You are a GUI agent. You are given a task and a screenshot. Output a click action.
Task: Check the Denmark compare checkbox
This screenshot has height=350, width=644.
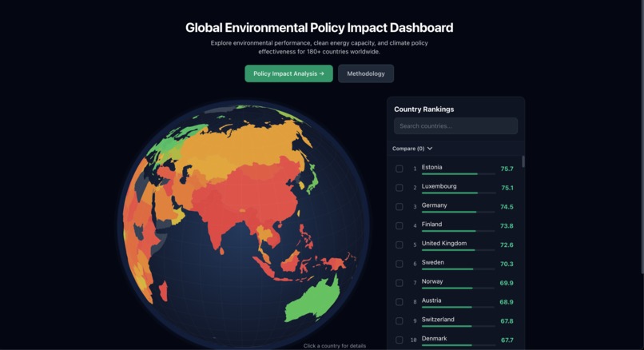[x=400, y=340]
